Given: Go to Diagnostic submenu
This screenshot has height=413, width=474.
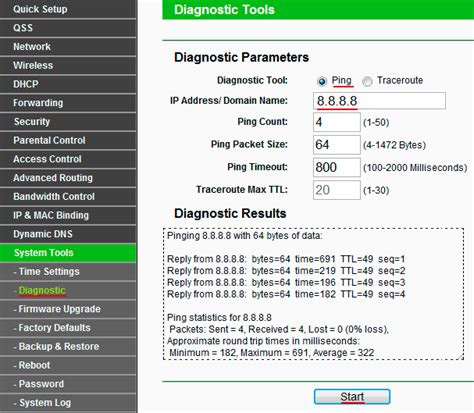Looking at the screenshot, I should [68, 290].
